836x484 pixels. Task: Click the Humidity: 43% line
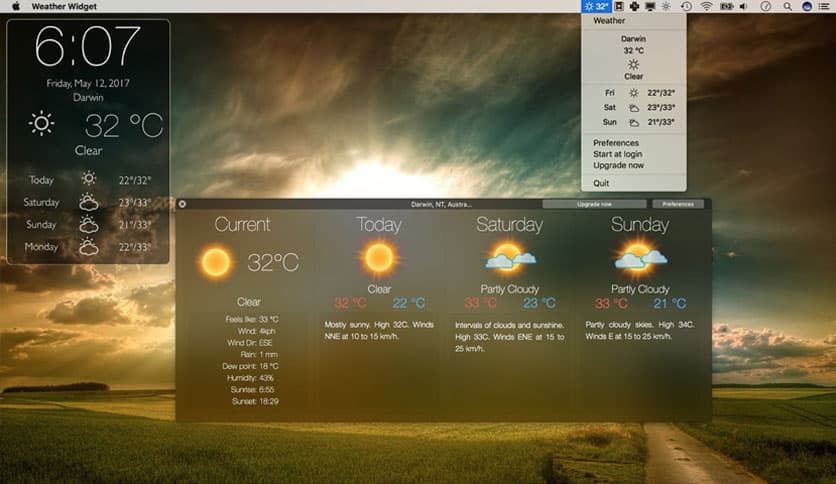tap(250, 378)
